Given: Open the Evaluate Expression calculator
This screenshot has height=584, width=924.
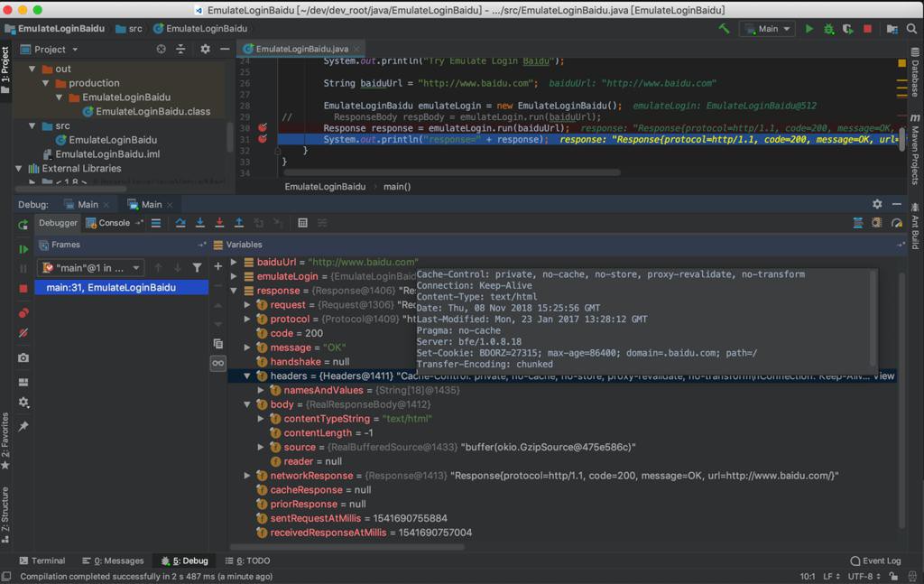Looking at the screenshot, I should 302,223.
